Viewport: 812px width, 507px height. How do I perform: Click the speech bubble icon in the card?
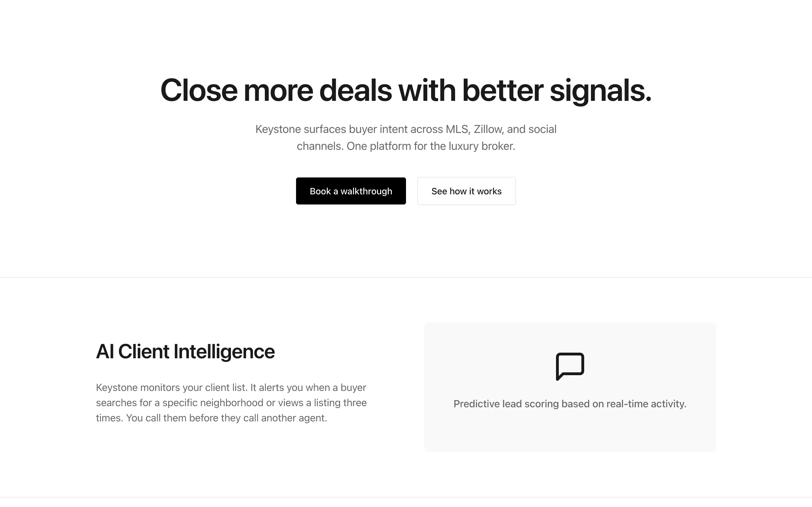570,366
